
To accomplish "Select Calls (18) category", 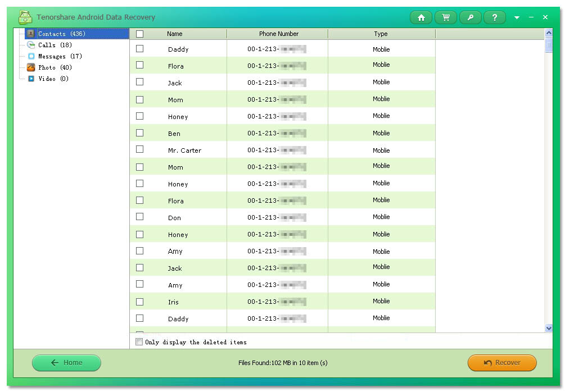I will click(55, 45).
